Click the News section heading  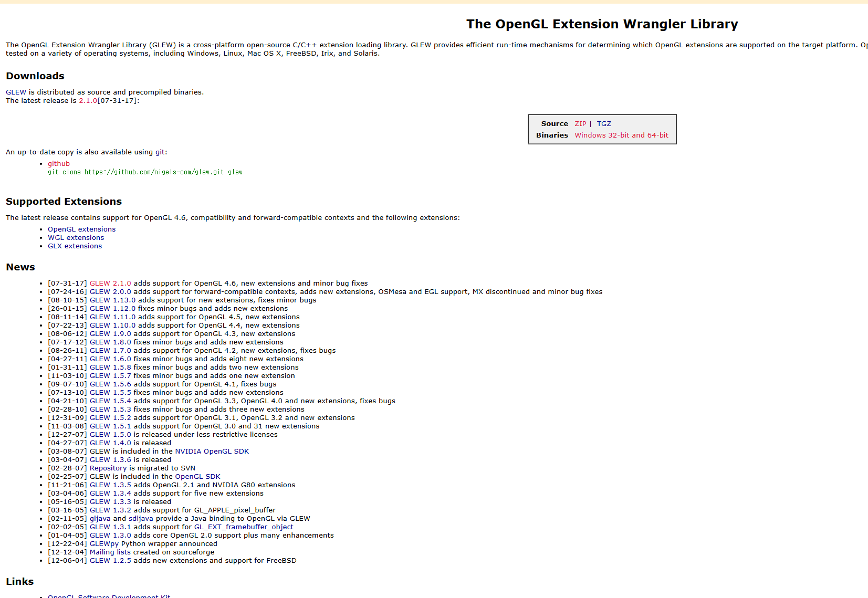click(20, 267)
